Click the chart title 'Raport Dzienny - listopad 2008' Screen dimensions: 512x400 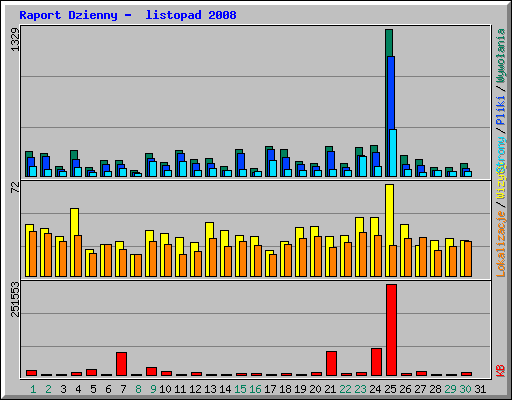128,15
